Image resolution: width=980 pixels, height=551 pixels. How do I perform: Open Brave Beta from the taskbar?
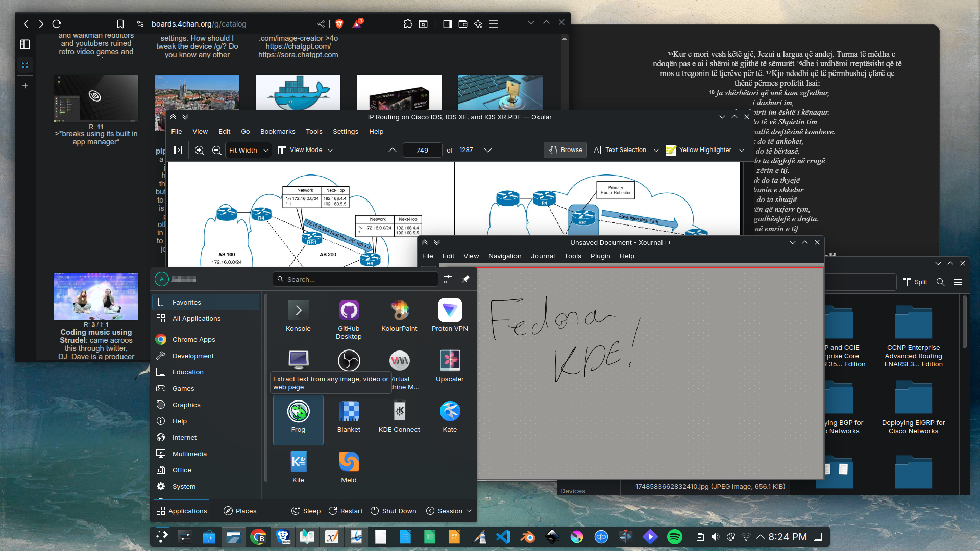tap(283, 537)
